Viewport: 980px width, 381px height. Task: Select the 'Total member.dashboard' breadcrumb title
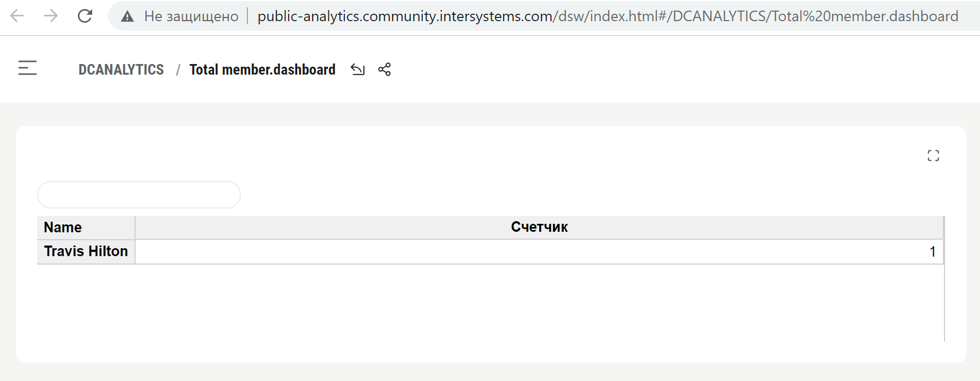click(262, 69)
